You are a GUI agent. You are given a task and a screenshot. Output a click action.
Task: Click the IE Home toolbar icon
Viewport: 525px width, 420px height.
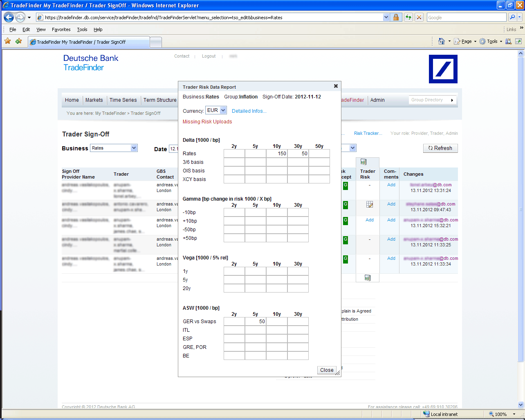point(441,41)
